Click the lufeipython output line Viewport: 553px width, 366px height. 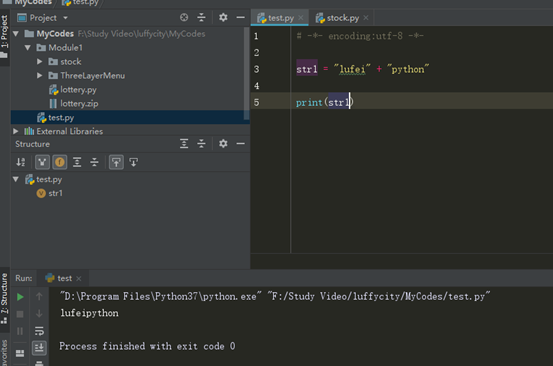89,313
